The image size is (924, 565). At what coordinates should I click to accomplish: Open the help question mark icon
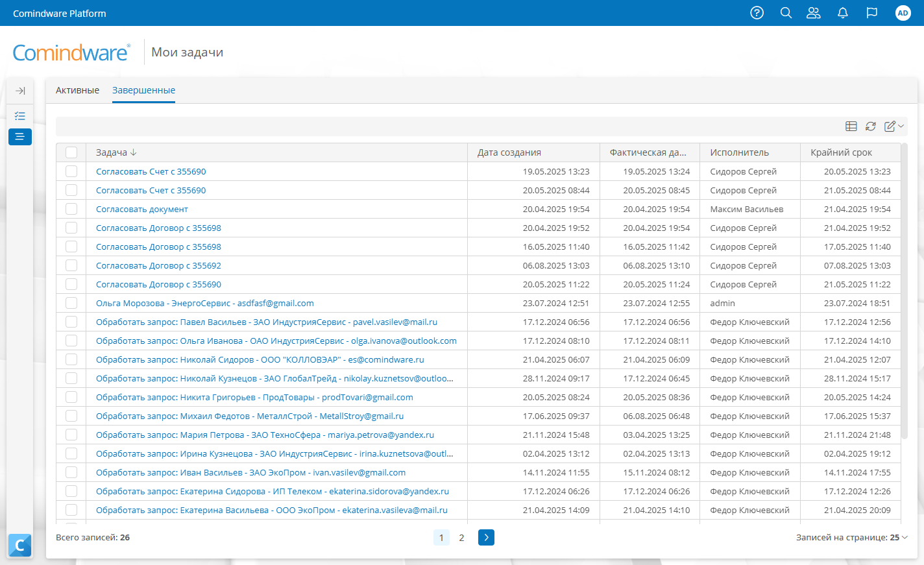point(757,13)
